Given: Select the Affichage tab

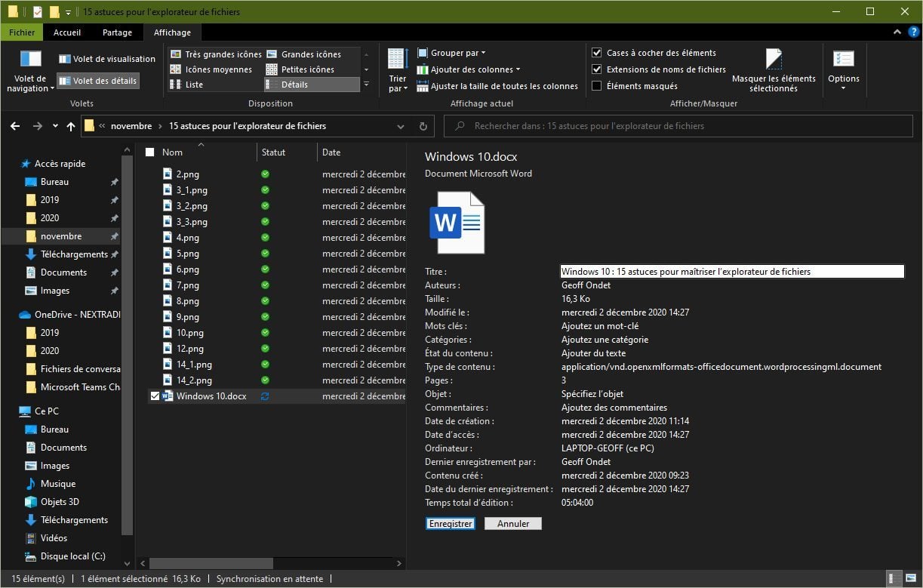Looking at the screenshot, I should [172, 32].
